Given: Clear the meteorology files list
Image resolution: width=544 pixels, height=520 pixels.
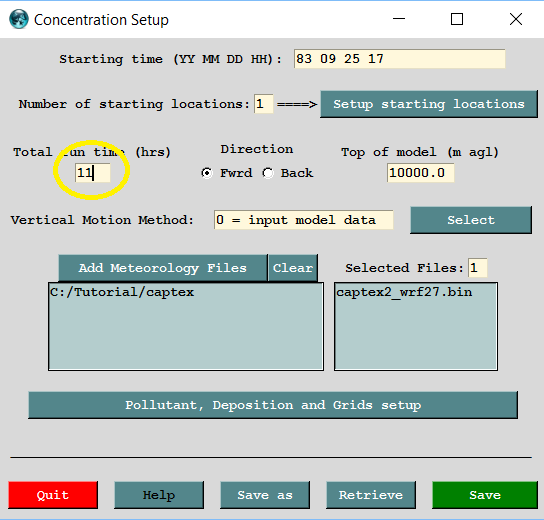Looking at the screenshot, I should click(x=293, y=268).
